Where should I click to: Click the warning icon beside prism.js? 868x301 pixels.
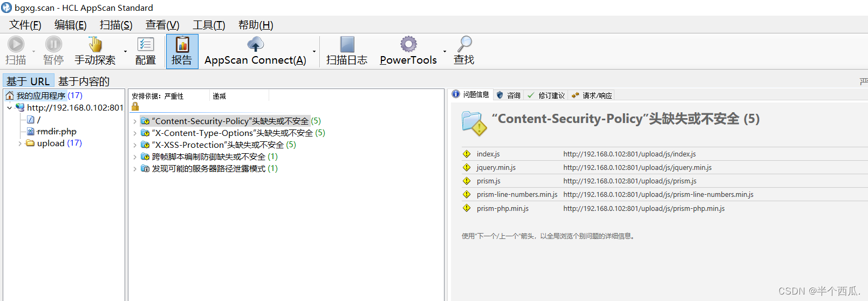tap(467, 181)
